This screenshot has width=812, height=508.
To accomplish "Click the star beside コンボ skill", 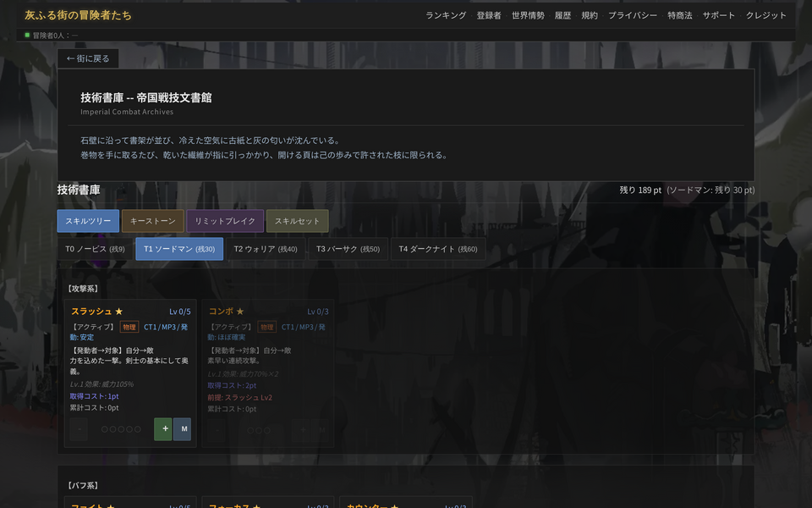I will coord(240,312).
